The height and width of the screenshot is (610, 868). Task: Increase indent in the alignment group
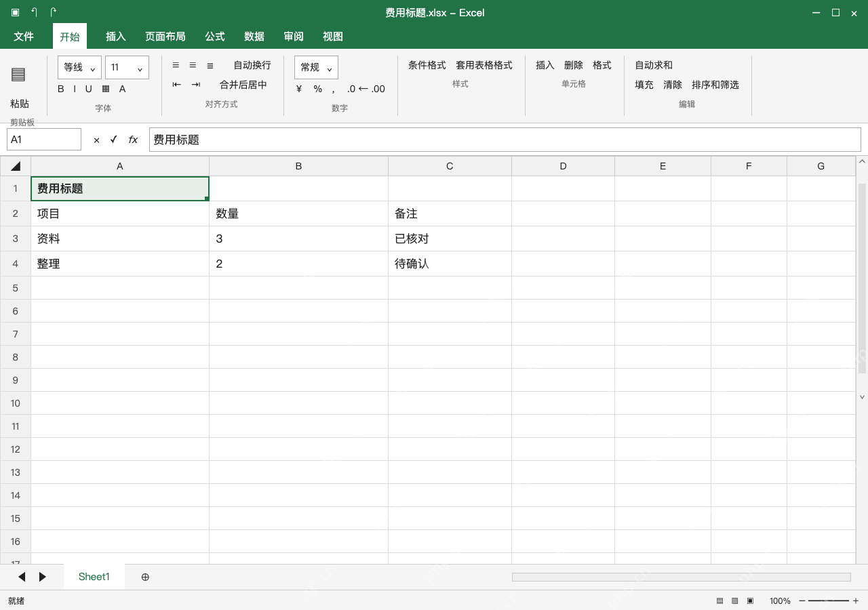pos(196,85)
